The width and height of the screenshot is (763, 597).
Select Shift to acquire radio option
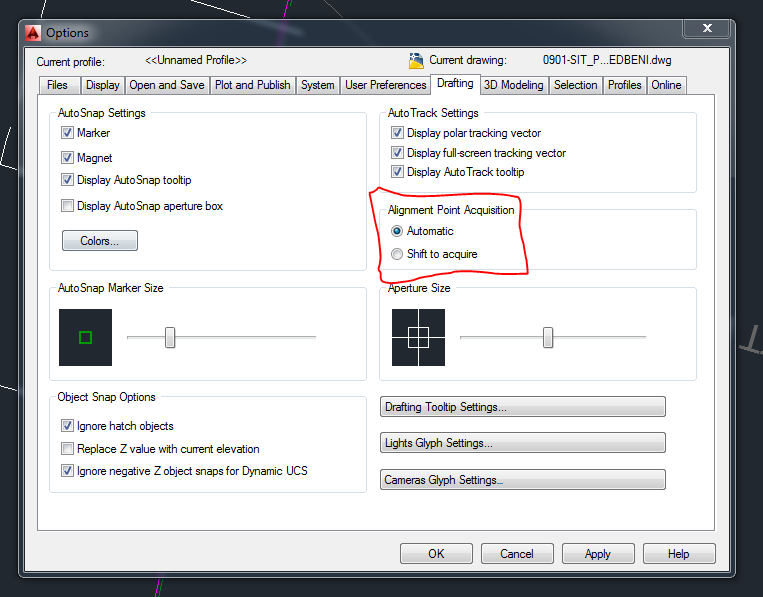[x=397, y=254]
